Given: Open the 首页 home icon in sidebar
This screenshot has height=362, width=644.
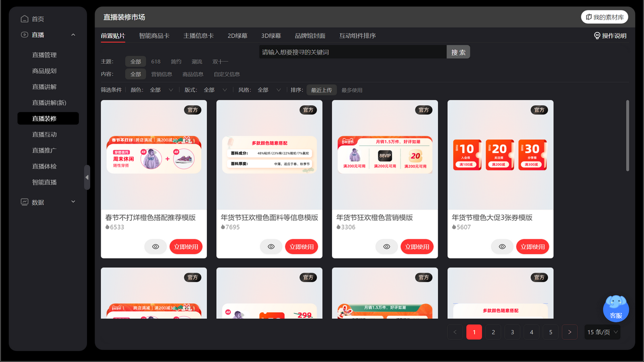Looking at the screenshot, I should pyautogui.click(x=24, y=18).
